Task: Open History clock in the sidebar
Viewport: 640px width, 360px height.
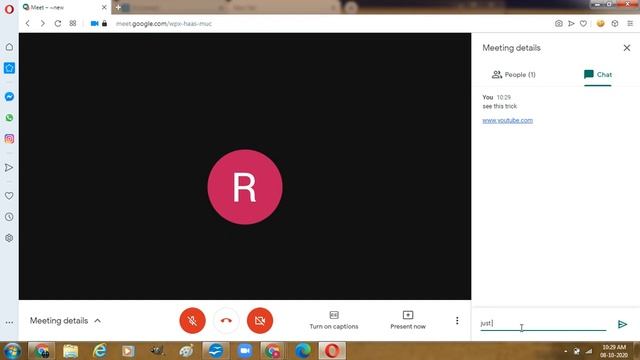Action: coord(9,217)
